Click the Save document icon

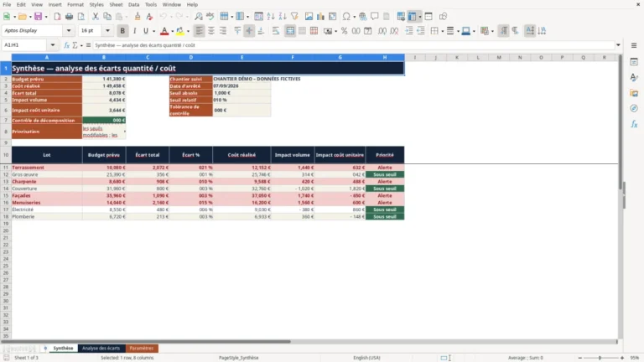39,17
